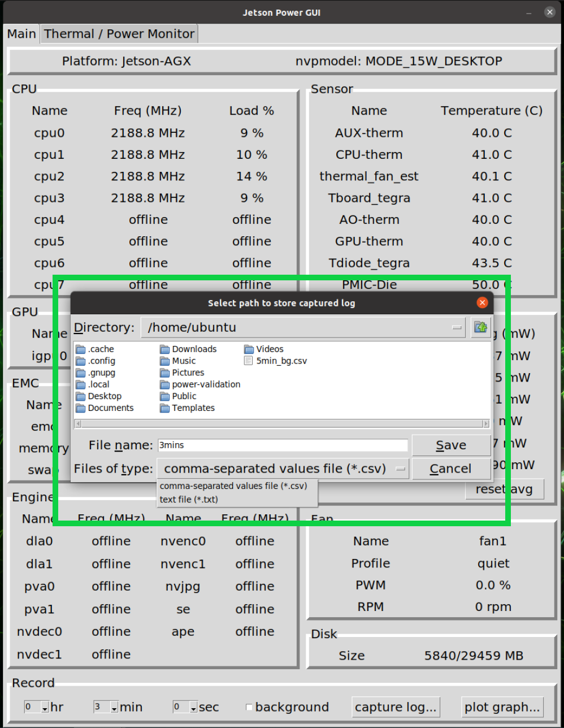The height and width of the screenshot is (728, 564).
Task: Click inside the File name field
Action: (x=283, y=445)
